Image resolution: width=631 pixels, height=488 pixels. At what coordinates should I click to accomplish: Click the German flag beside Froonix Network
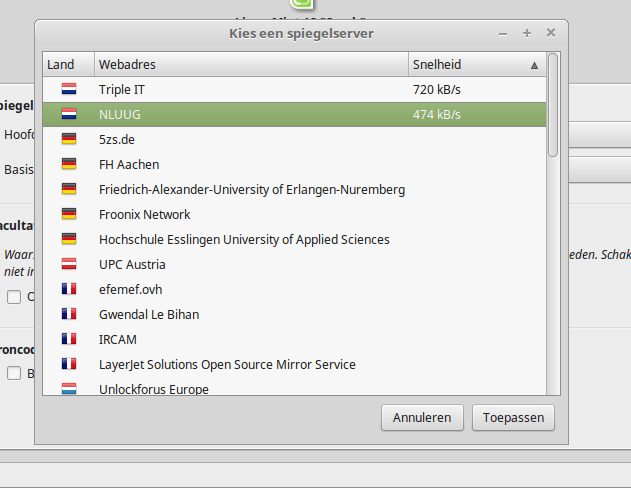69,214
